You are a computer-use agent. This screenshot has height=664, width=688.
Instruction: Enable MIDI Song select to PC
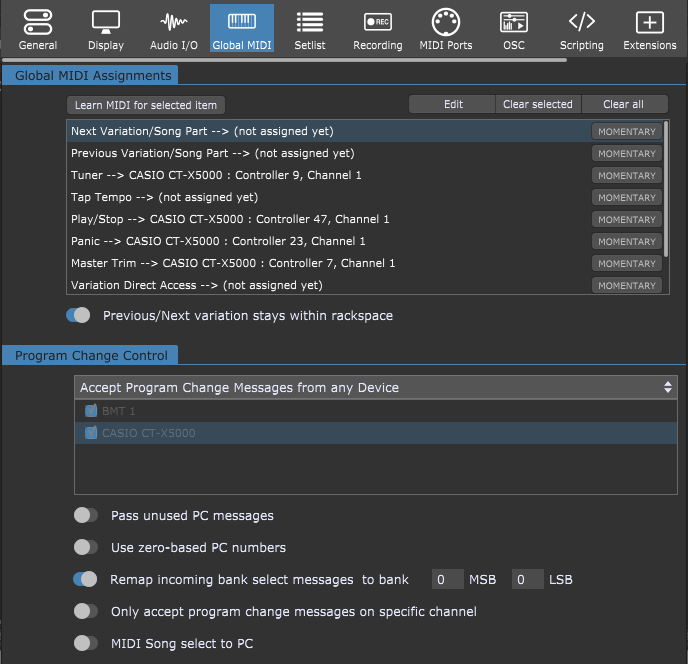tap(86, 643)
